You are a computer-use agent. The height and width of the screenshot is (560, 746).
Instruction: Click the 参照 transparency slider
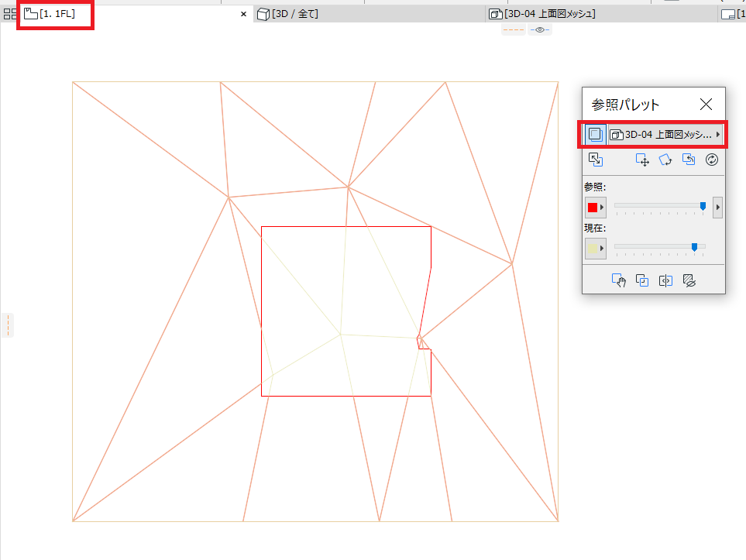[x=660, y=206]
